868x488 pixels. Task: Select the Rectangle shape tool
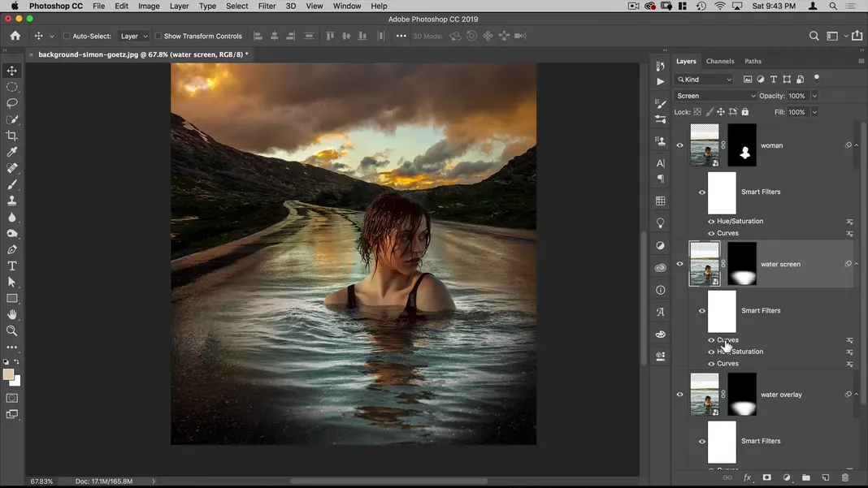click(x=11, y=298)
